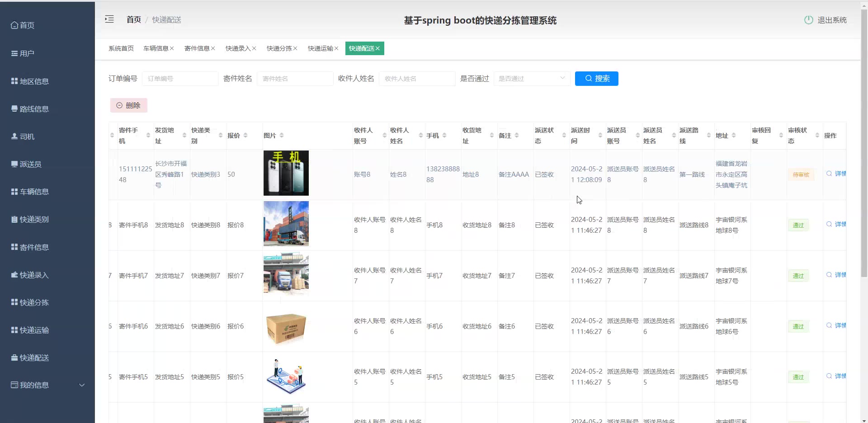Screen dimensions: 868x423
Task: Click the phone image thumbnail labeled 手机
Action: point(286,173)
